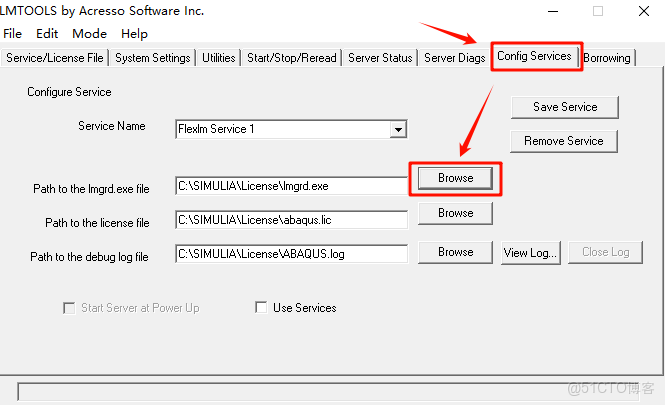Screen dimensions: 665x405
Task: Focus the debug log path field
Action: 292,254
